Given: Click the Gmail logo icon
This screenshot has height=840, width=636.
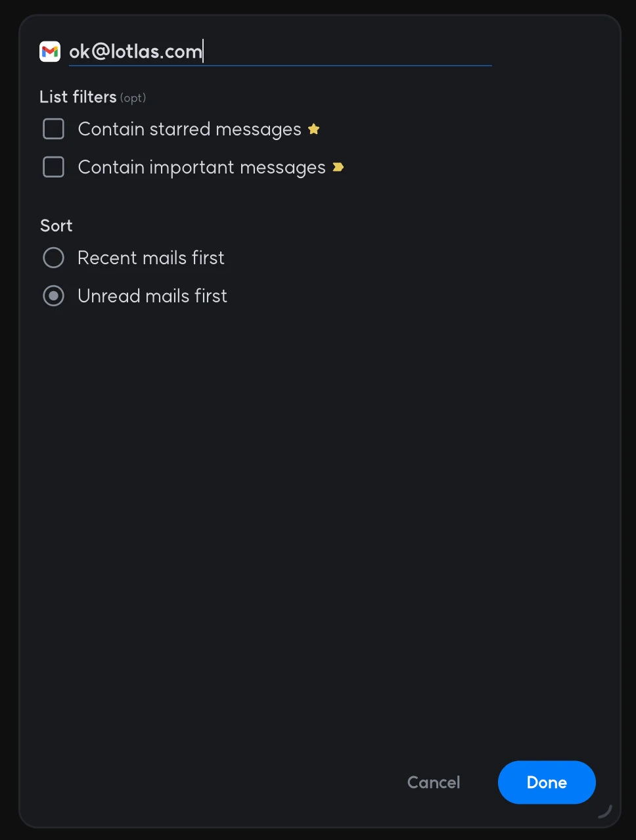Looking at the screenshot, I should pos(50,51).
